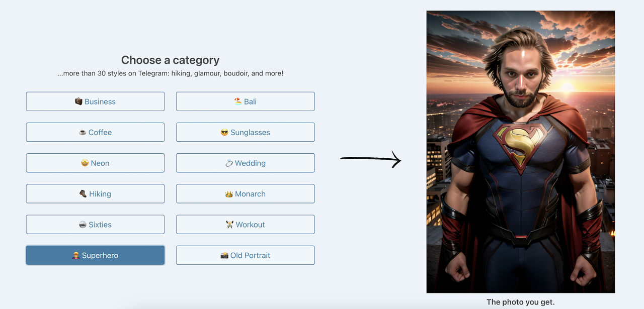
Task: Select the Sixties category
Action: [95, 225]
